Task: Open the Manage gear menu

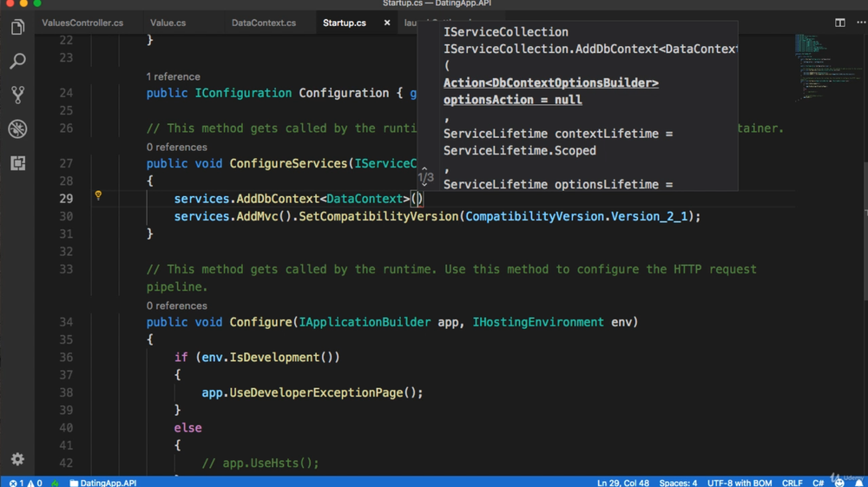Action: [x=17, y=458]
